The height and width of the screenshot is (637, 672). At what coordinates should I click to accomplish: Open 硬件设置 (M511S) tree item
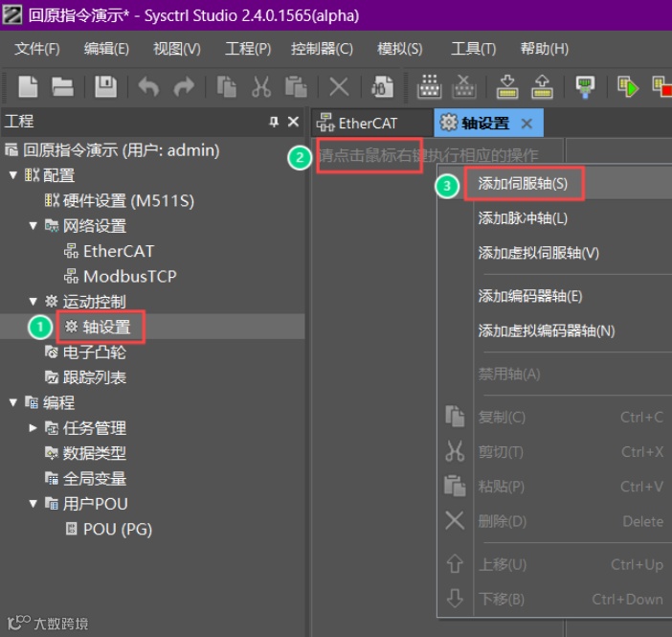tap(120, 201)
